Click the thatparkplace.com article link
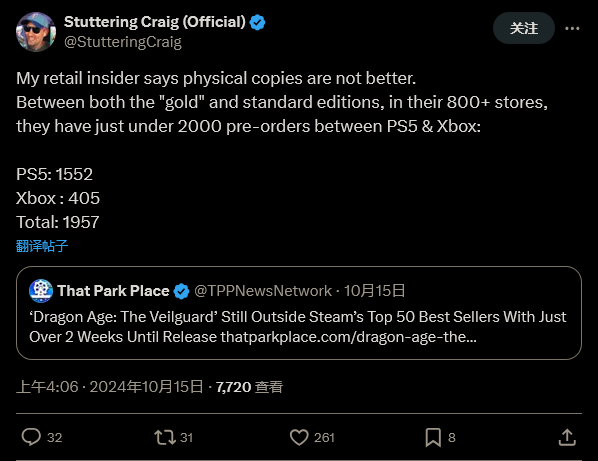The height and width of the screenshot is (461, 598). [349, 337]
